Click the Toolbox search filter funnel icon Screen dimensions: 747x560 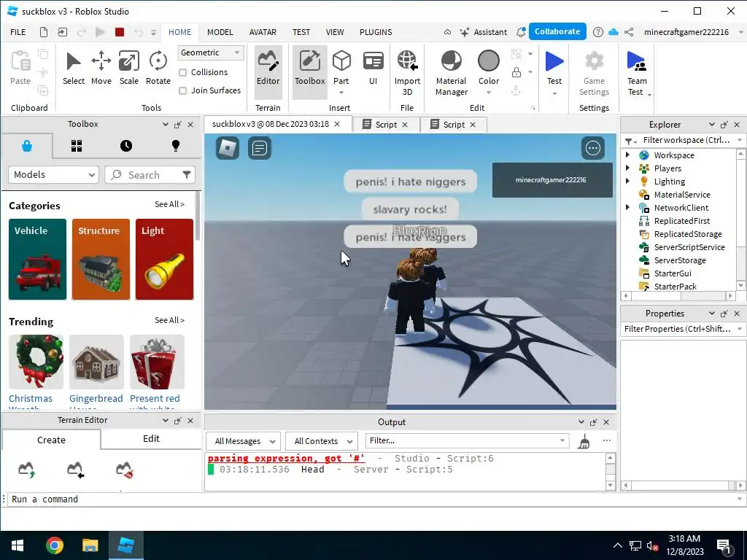(187, 175)
